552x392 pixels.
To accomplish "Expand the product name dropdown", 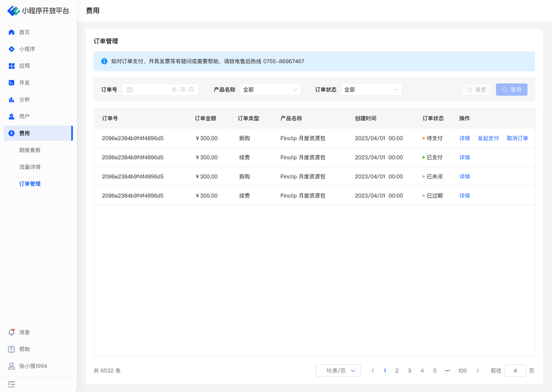I will click(270, 90).
